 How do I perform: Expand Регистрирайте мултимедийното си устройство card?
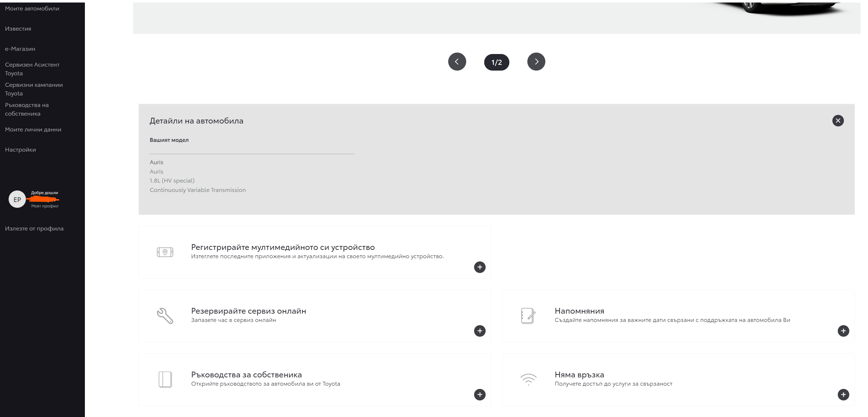pyautogui.click(x=480, y=267)
